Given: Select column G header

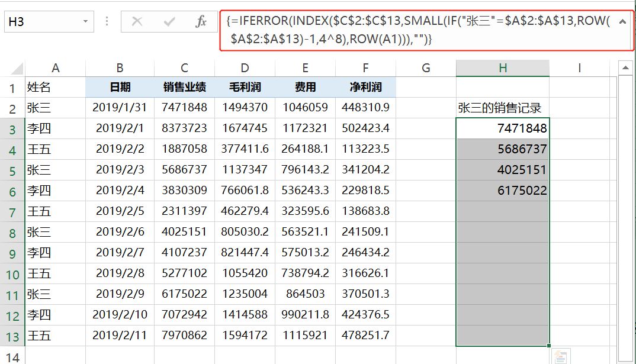Looking at the screenshot, I should 426,68.
